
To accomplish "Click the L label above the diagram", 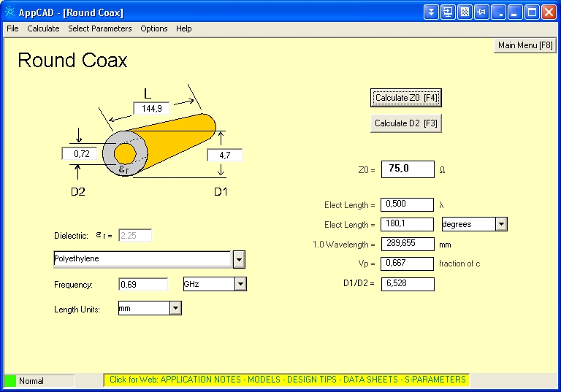I will 148,93.
